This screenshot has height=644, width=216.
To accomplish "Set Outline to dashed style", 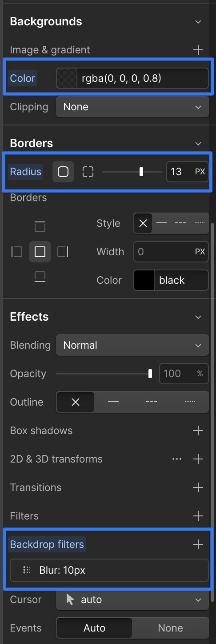I will coord(152,402).
